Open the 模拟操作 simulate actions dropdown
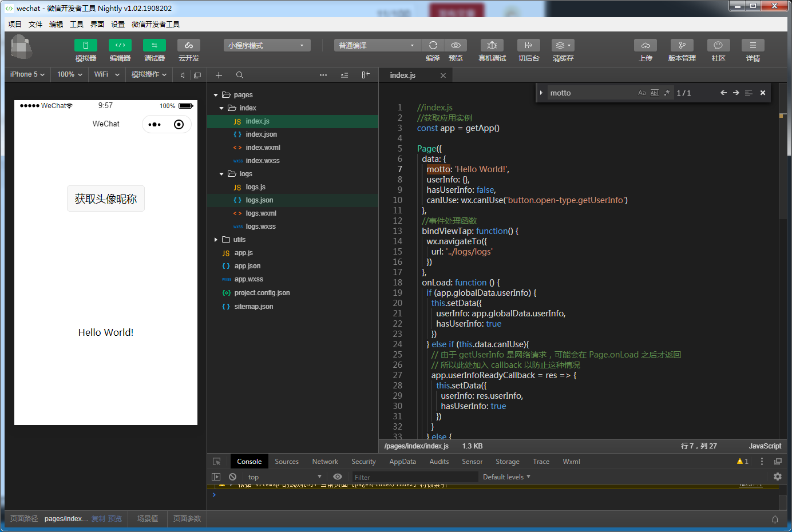 (149, 74)
